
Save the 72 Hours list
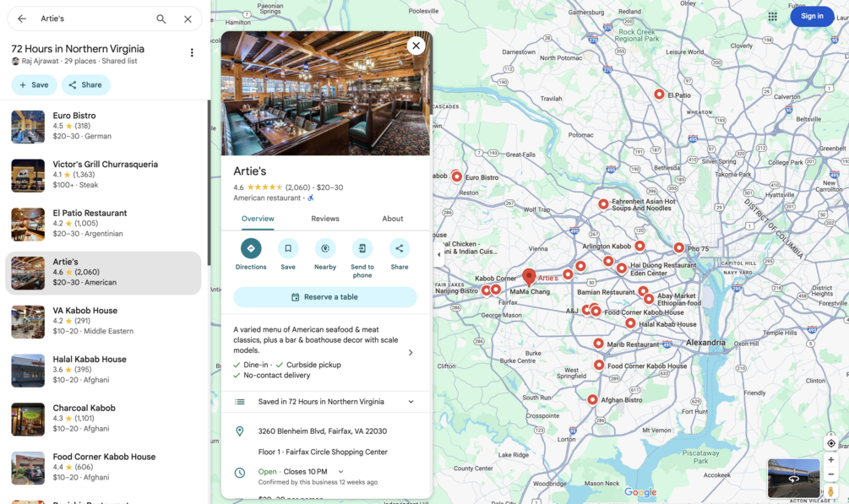(x=34, y=85)
